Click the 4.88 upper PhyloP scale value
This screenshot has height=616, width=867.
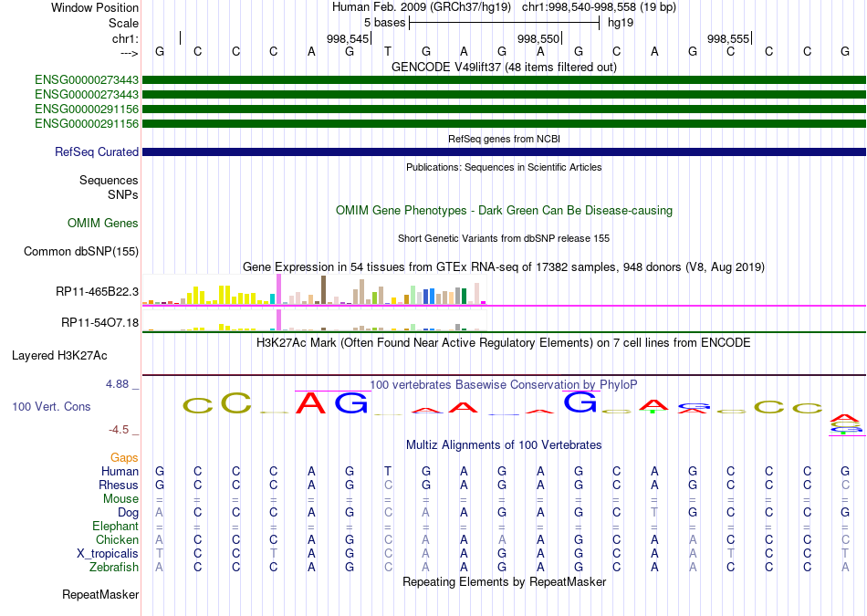pos(117,384)
